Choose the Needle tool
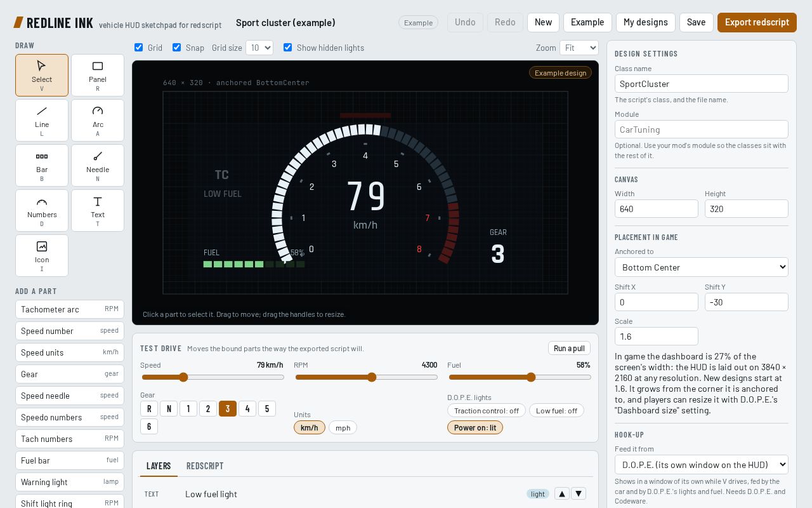This screenshot has width=812, height=508. 98,165
